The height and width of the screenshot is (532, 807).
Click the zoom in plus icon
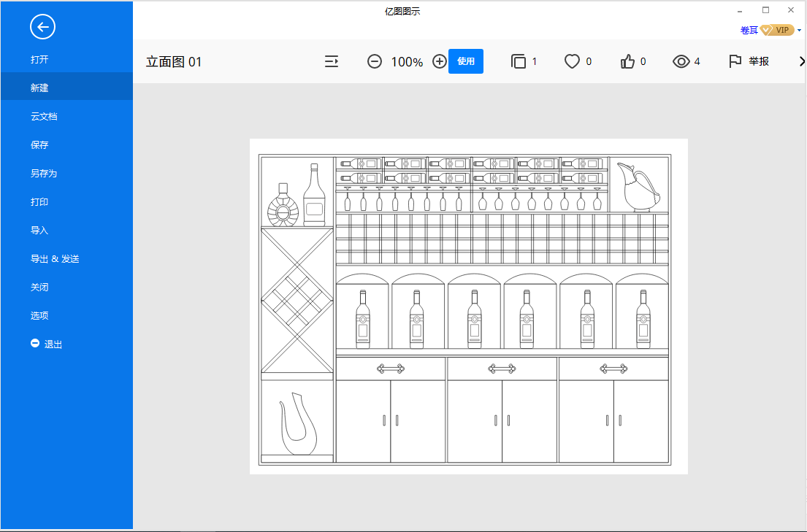(x=439, y=61)
